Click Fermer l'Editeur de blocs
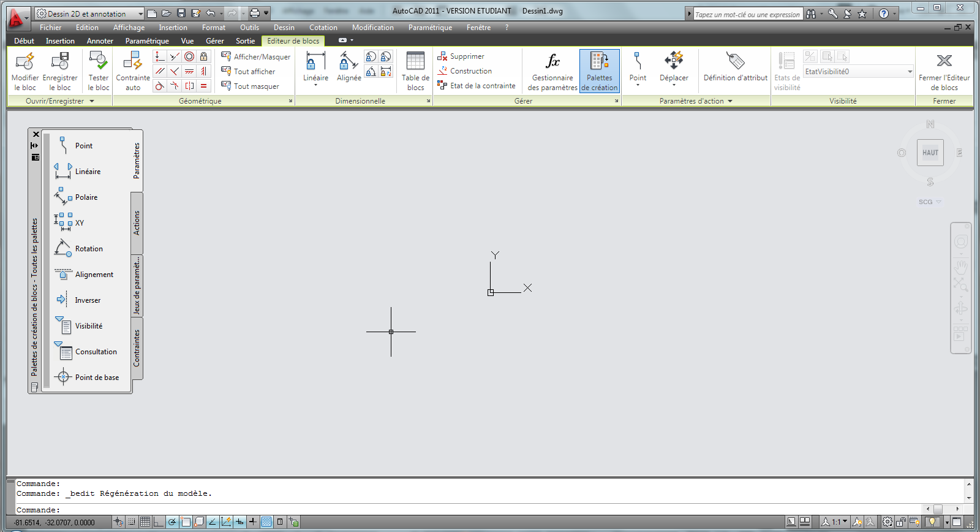This screenshot has width=980, height=532. (944, 71)
